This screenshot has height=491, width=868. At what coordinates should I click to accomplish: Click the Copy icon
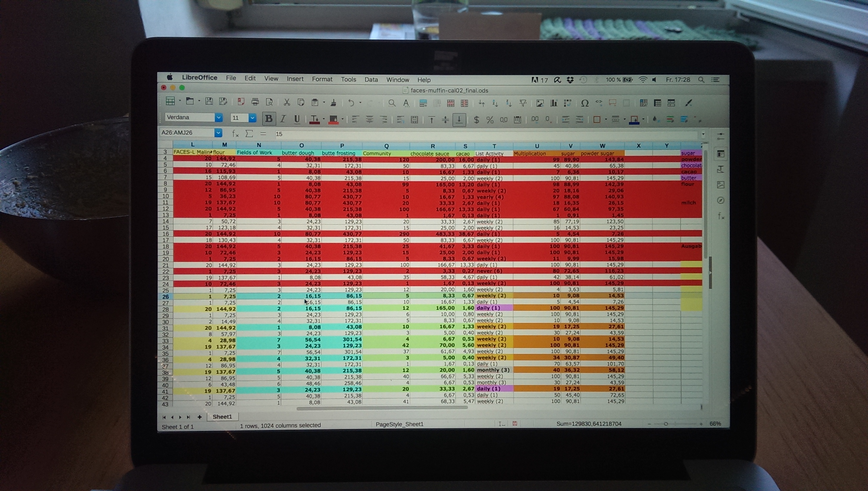301,102
